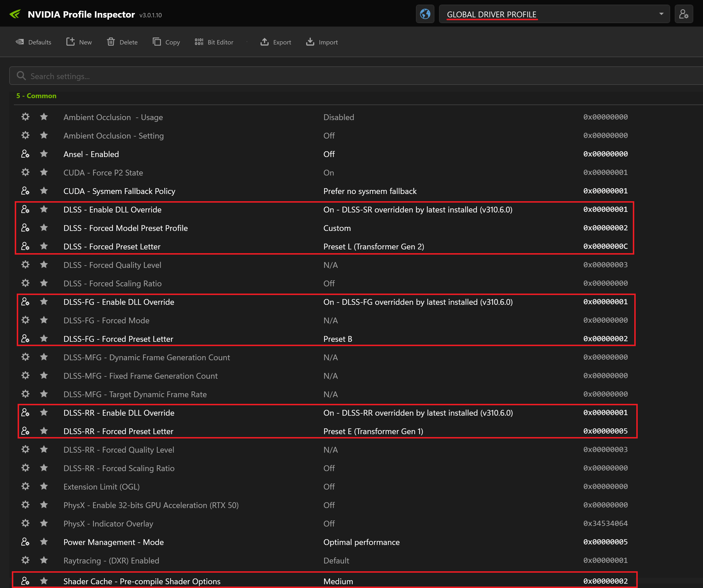Click 'Default' value for Raytracing (DXR) Enabled
The width and height of the screenshot is (703, 588).
tap(336, 561)
